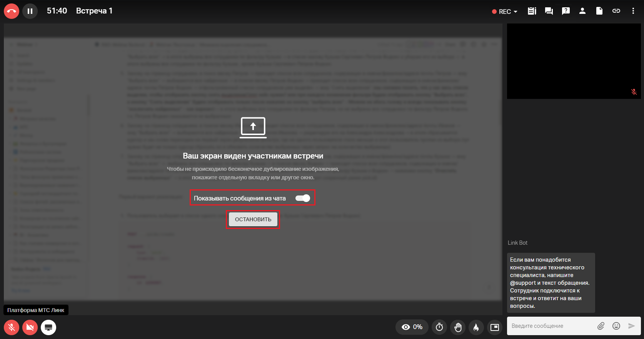Copy the meeting invite link
644x339 pixels.
point(616,11)
